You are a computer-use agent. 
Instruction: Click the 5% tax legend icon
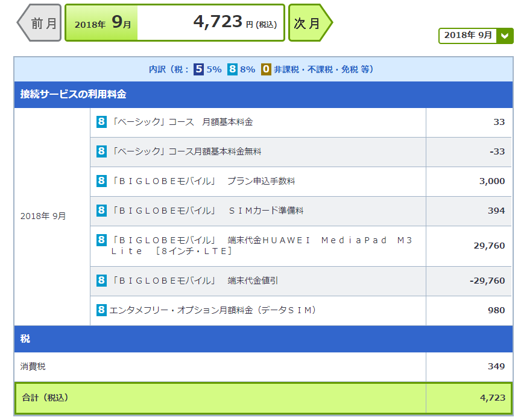click(199, 69)
